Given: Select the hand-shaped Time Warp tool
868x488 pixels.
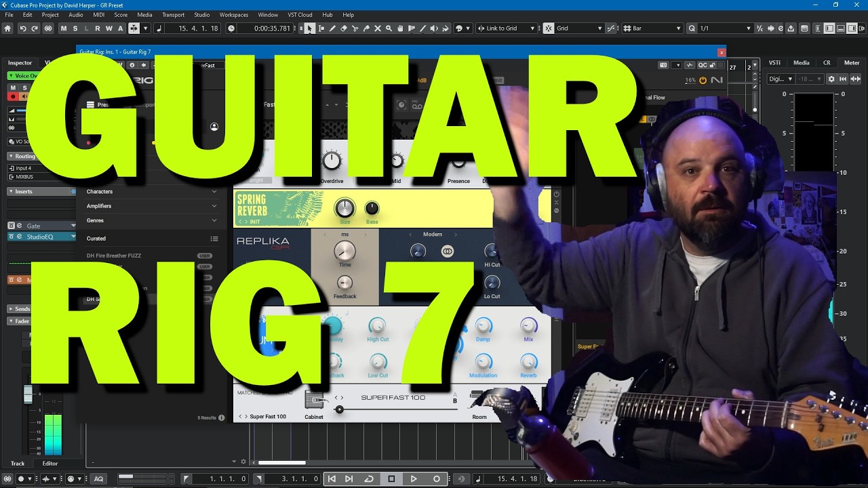Looking at the screenshot, I should (400, 28).
